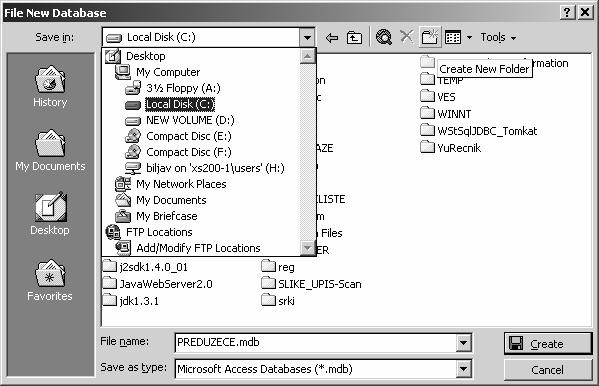The image size is (599, 386).
Task: Open Favorites in the places bar
Action: point(50,281)
